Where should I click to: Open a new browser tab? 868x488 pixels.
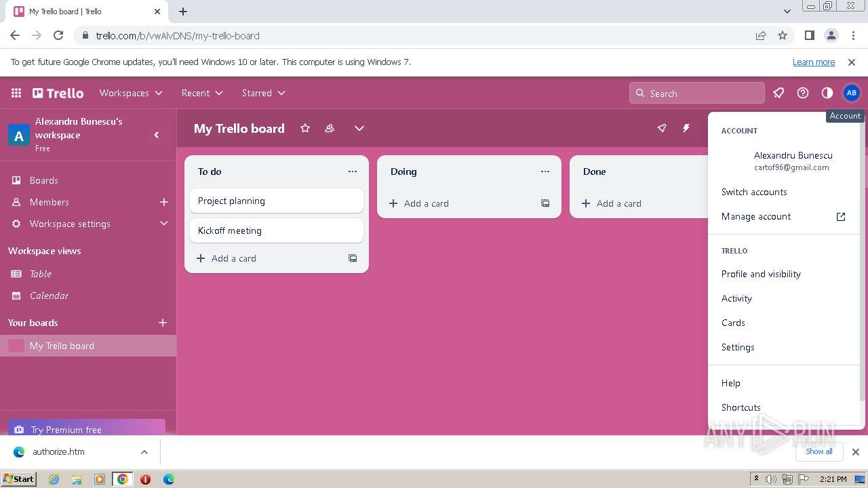(183, 12)
